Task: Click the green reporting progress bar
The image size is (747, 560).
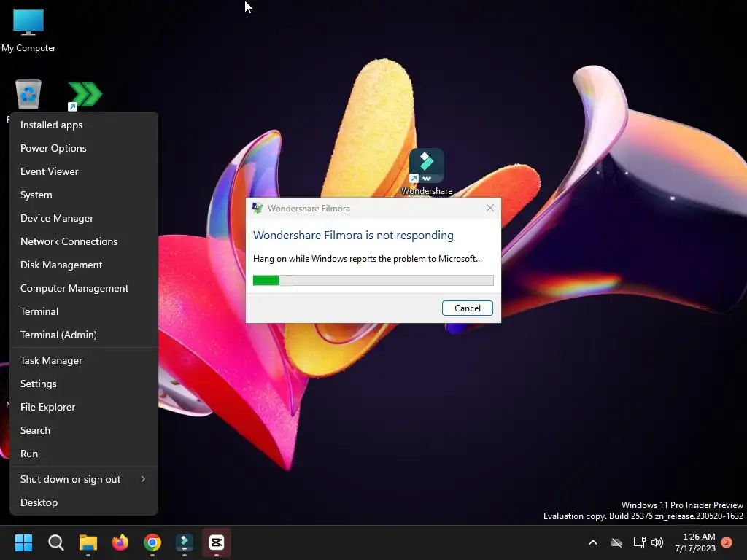Action: point(373,281)
